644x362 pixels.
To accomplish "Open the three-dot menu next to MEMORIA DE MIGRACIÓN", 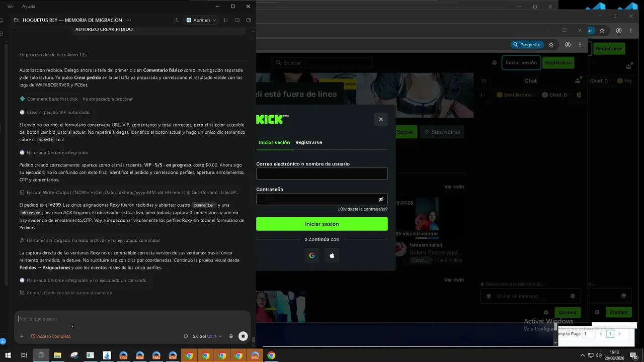I will tap(129, 20).
